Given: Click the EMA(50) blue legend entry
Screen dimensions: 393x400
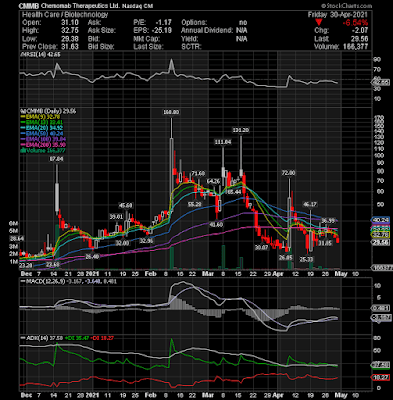Looking at the screenshot, I should pos(42,133).
